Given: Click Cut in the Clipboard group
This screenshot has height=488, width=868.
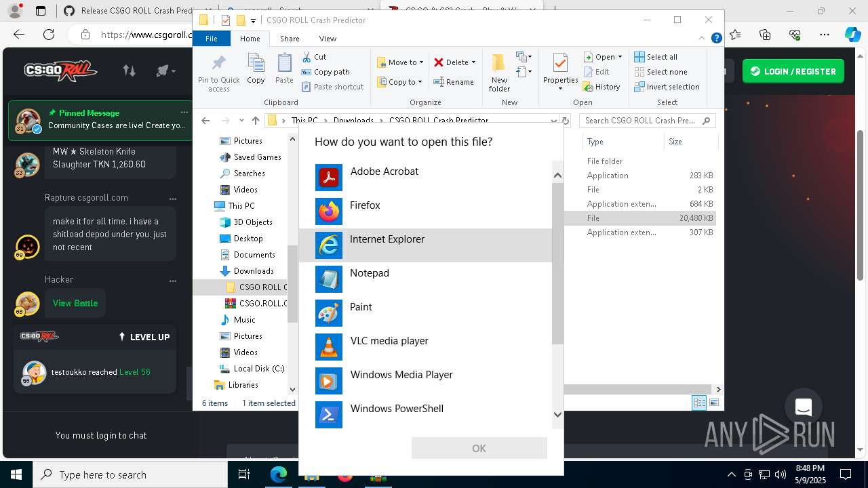Looking at the screenshot, I should (x=314, y=57).
